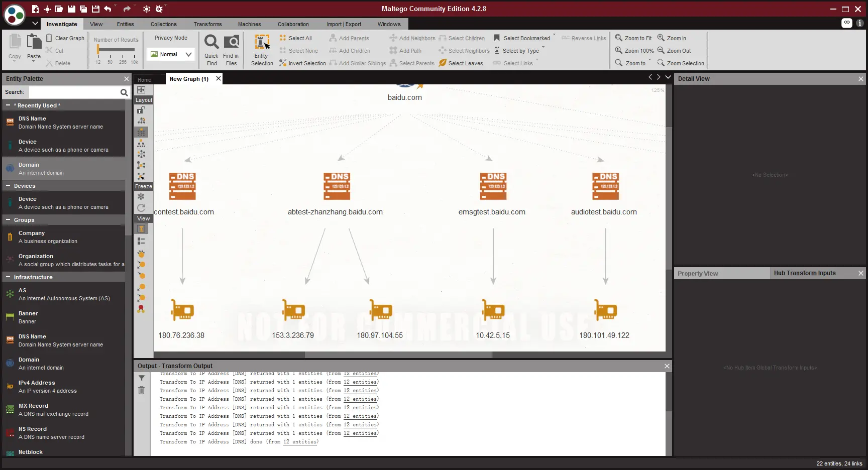This screenshot has width=868, height=470.
Task: Click the information icon at top right
Action: tap(859, 23)
